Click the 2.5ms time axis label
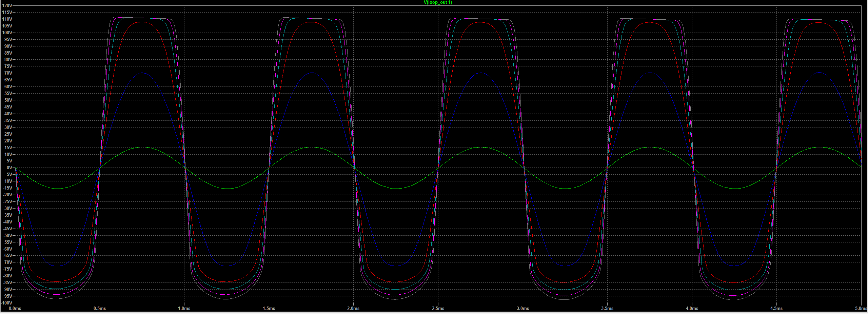Viewport: 868px width, 314px height. pyautogui.click(x=438, y=308)
